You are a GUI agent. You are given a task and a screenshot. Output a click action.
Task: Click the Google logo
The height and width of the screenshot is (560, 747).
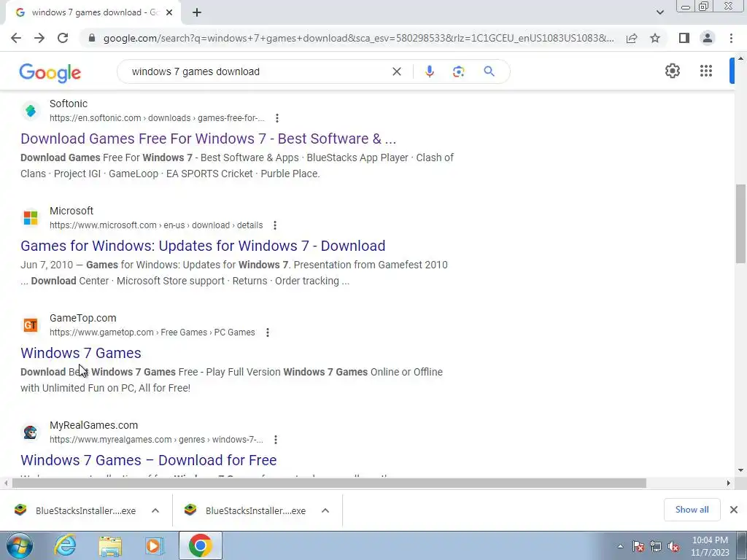(x=50, y=72)
